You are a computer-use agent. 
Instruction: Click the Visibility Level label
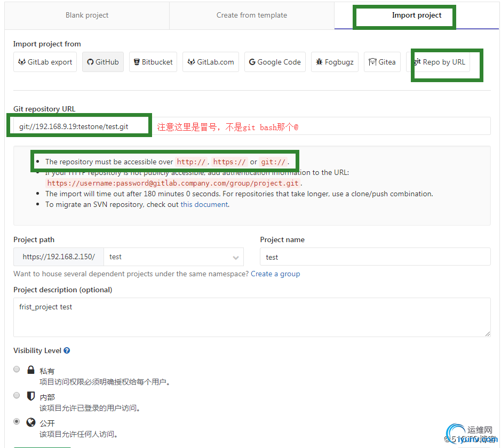37,350
